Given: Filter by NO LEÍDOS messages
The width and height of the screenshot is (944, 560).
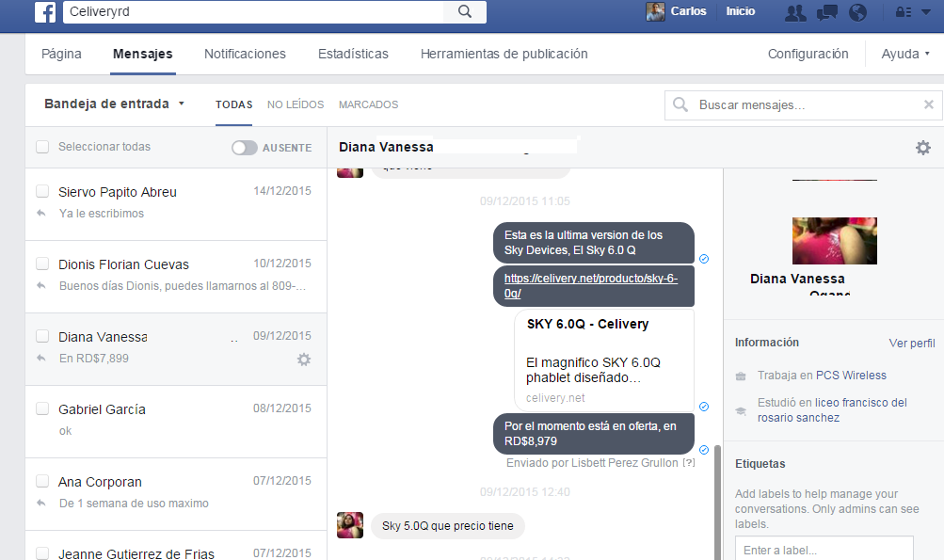Looking at the screenshot, I should click(x=296, y=104).
